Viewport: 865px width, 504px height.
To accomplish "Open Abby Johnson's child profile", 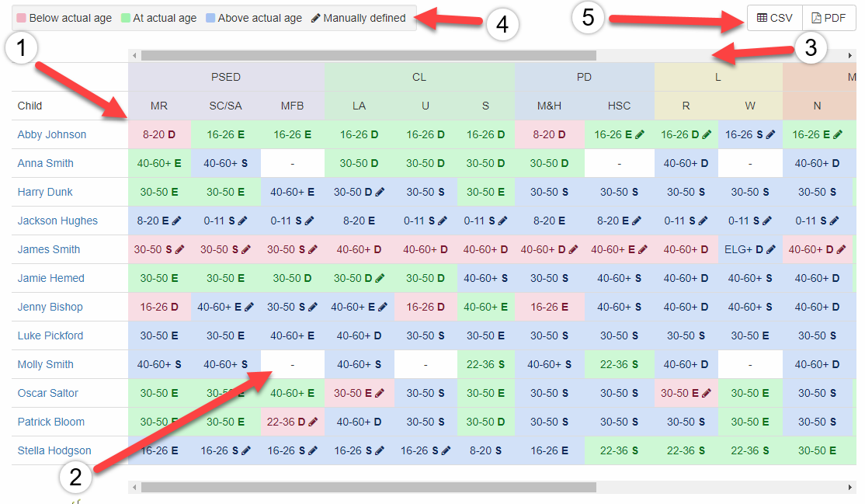I will 52,134.
